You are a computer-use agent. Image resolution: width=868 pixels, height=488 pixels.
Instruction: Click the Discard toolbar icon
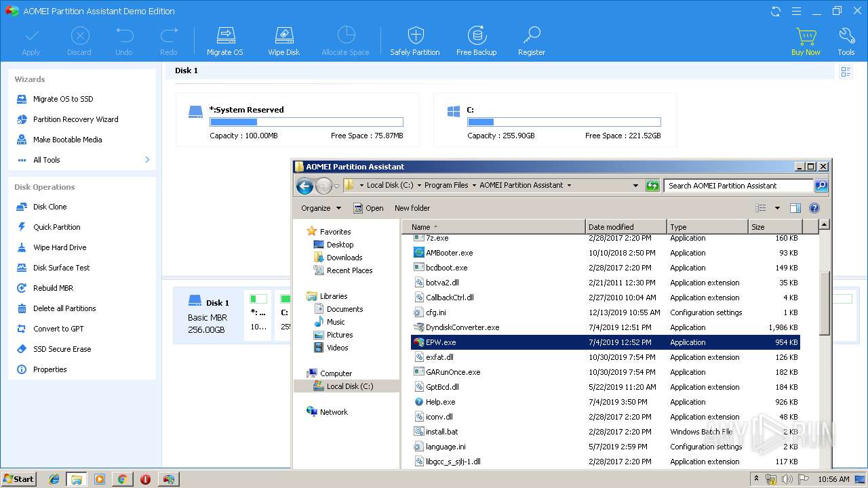pyautogui.click(x=79, y=41)
